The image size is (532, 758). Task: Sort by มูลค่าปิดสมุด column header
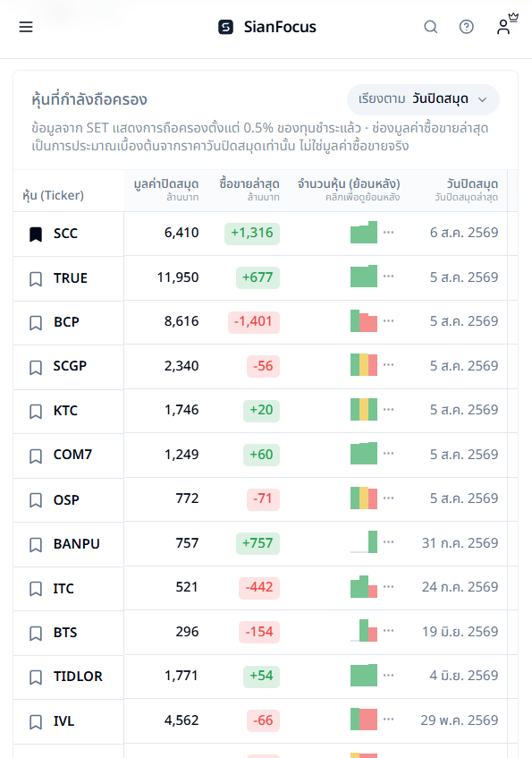point(165,190)
